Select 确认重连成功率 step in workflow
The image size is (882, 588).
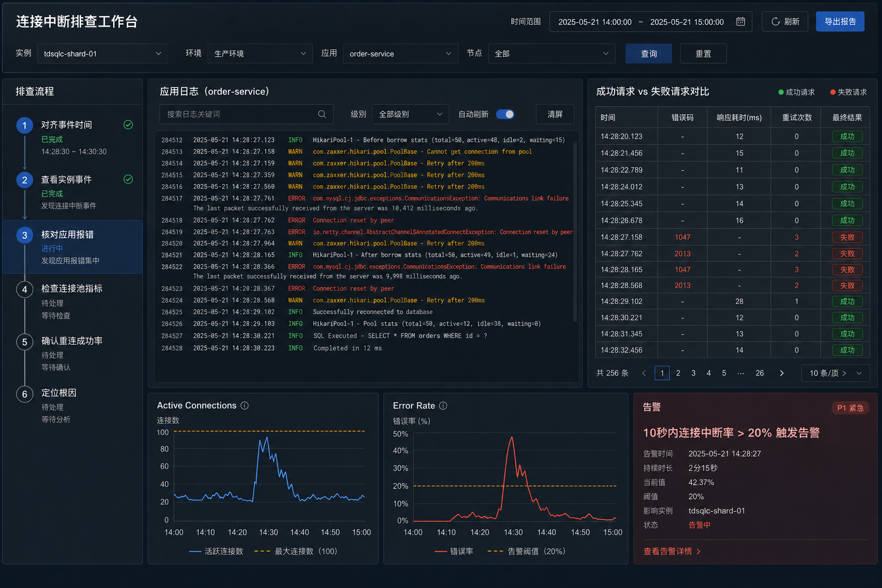[72, 354]
